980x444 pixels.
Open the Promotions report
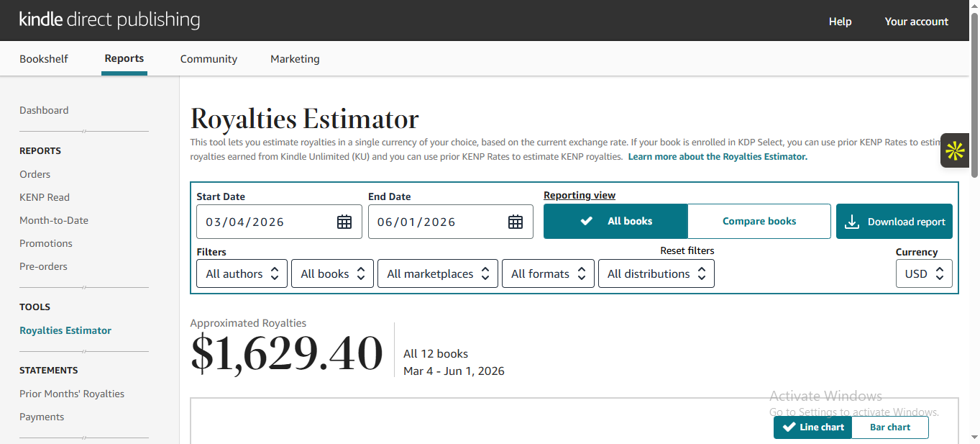(46, 243)
